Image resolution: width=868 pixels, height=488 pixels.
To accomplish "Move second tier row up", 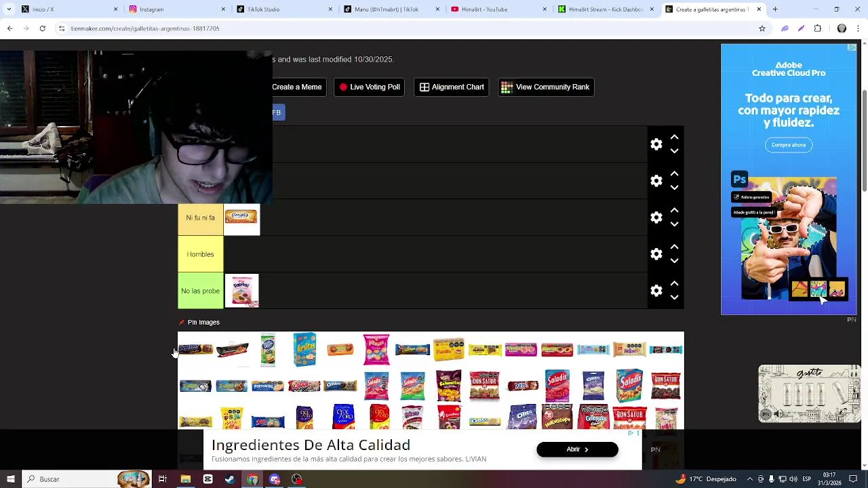I will [x=674, y=174].
